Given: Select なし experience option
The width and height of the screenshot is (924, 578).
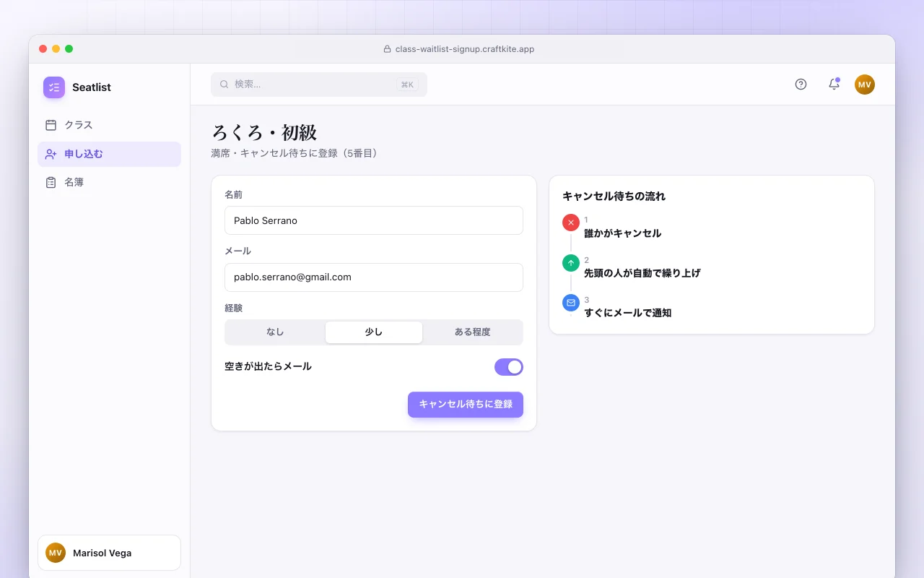Looking at the screenshot, I should point(275,332).
